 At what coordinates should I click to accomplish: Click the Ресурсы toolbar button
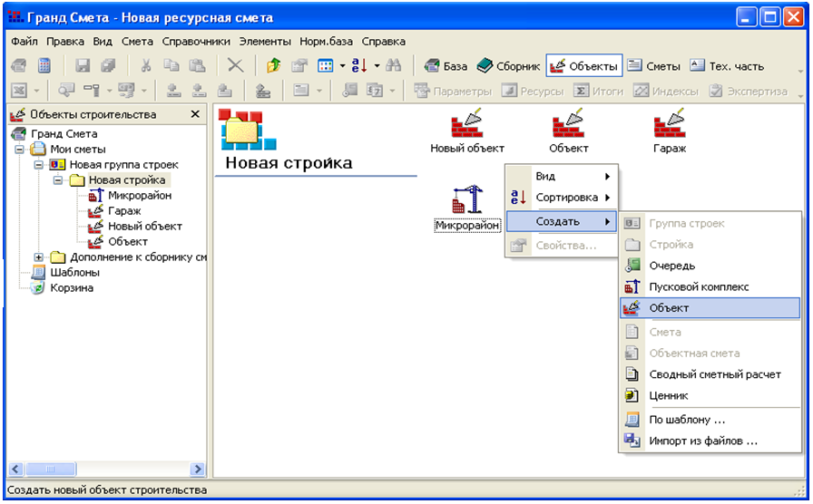coord(533,92)
